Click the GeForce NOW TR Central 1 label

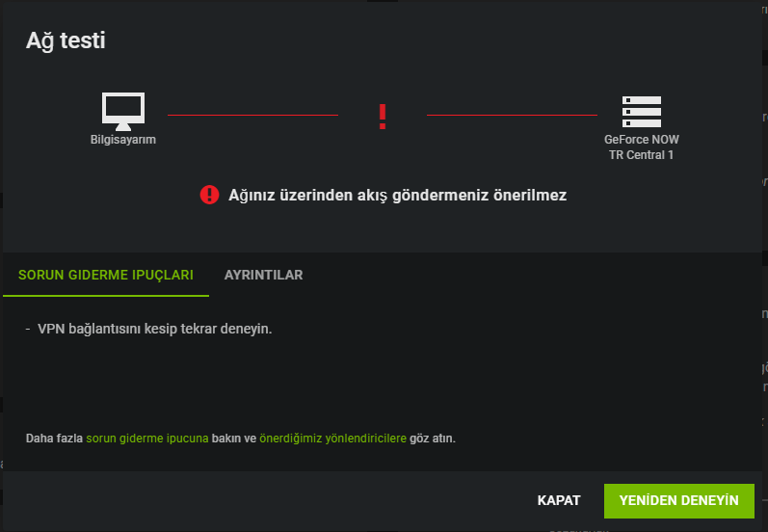click(x=641, y=146)
